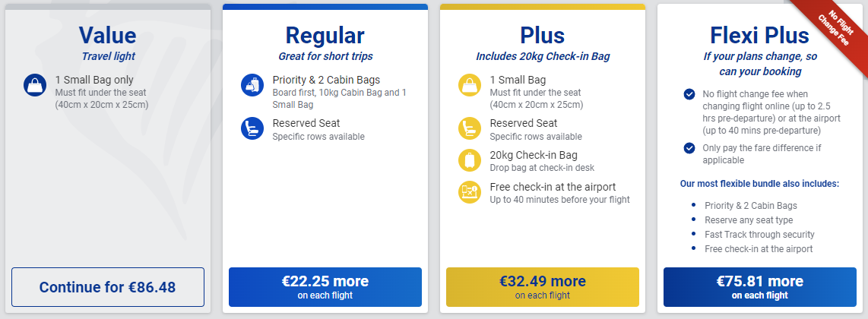Click the checkmark beside Only pay fare difference
Image resolution: width=868 pixels, height=319 pixels.
(x=689, y=148)
